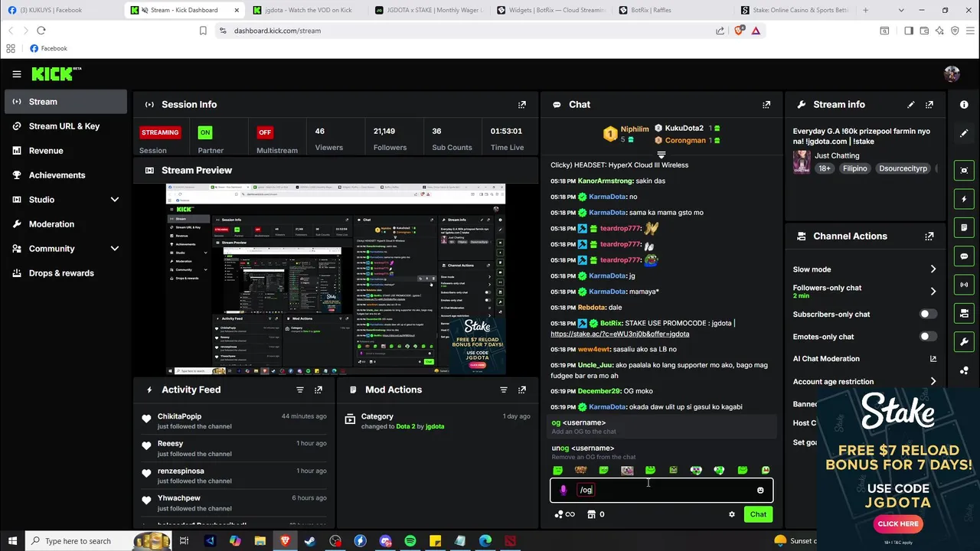Screen dimensions: 980x551
Task: Edit Stream info with the pencil icon
Action: [x=911, y=105]
